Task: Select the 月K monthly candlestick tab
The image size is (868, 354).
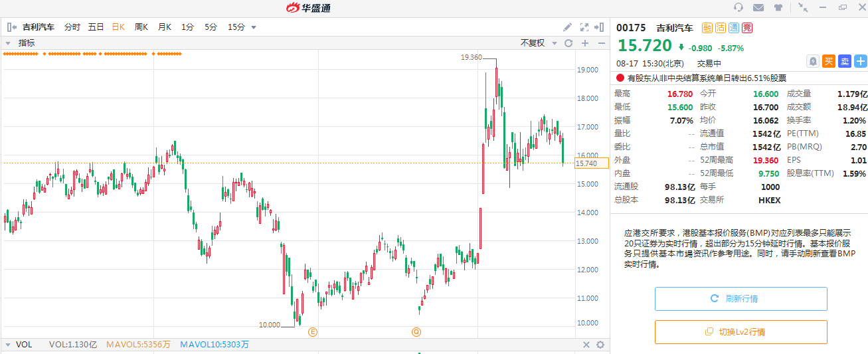Action: point(164,27)
